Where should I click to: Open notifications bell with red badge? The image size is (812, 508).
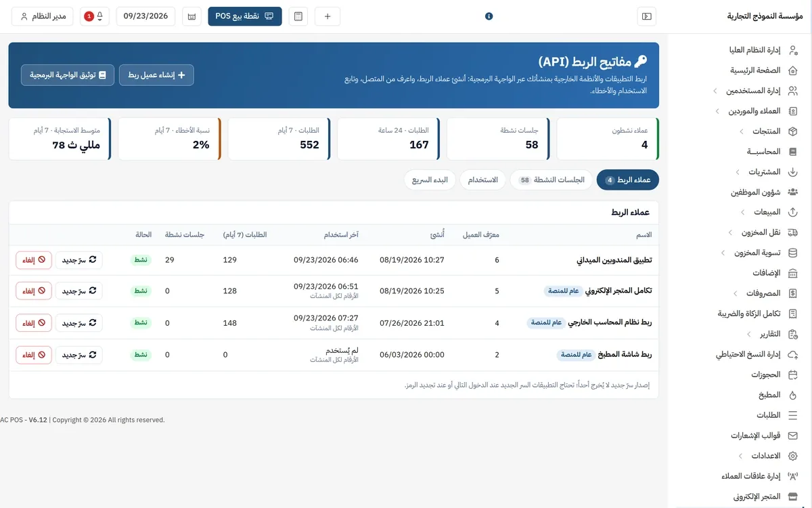coord(95,16)
